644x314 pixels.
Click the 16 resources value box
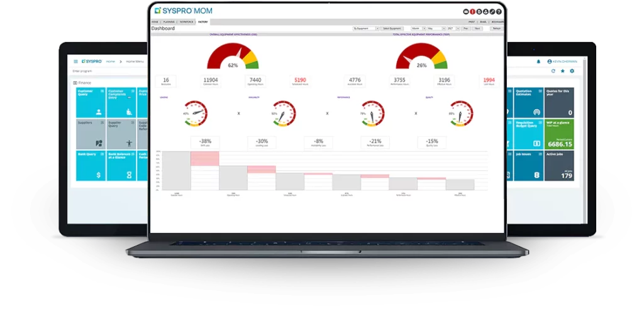tap(166, 81)
